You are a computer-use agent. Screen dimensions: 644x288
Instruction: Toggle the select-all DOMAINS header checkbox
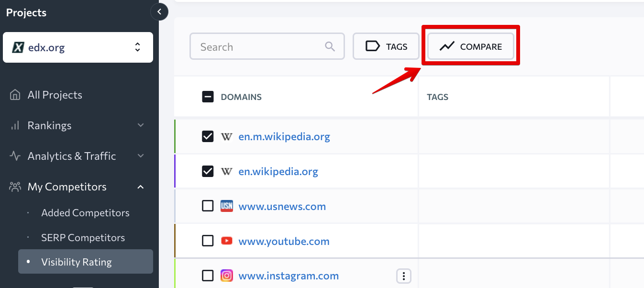click(208, 97)
